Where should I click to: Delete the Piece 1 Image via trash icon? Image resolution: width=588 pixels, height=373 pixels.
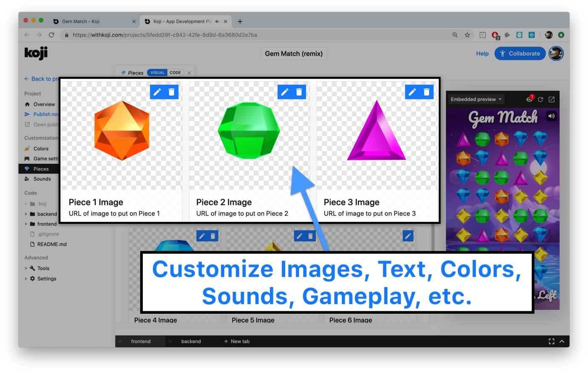pos(171,92)
